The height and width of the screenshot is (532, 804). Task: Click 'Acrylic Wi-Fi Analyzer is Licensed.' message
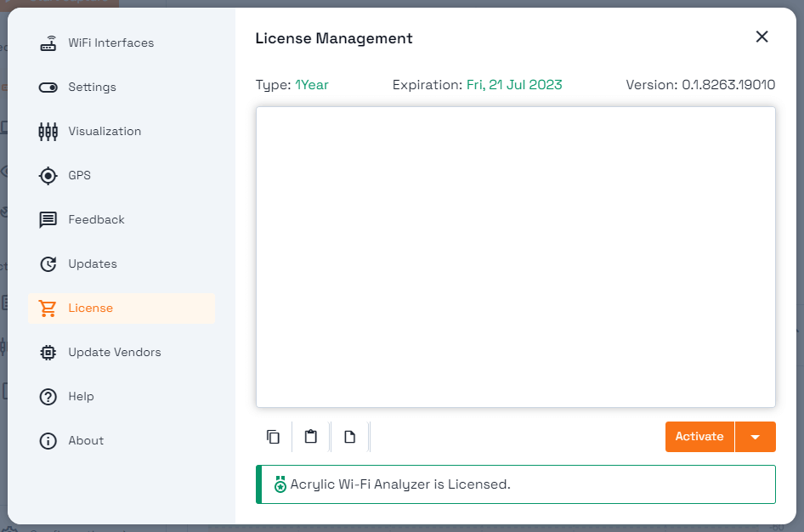[400, 484]
